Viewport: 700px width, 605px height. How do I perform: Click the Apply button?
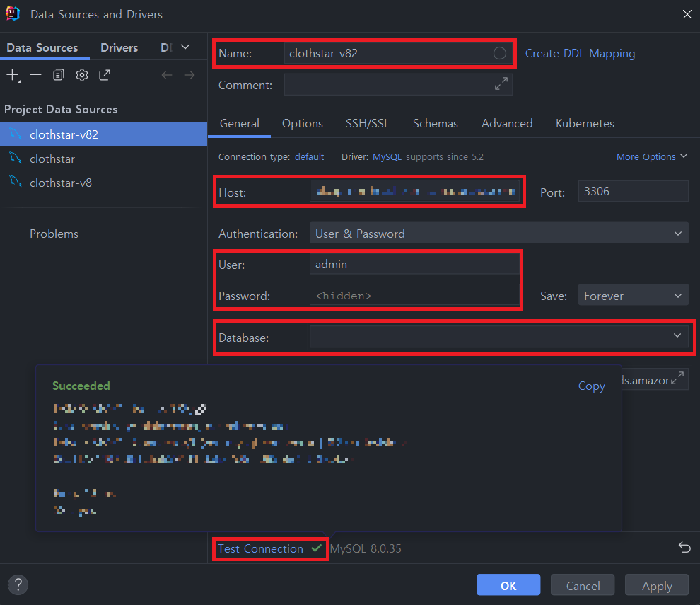pos(657,585)
